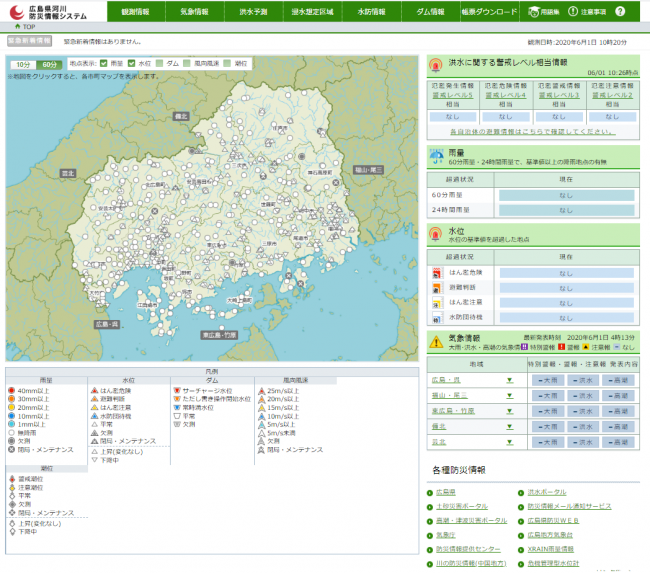Click the home icon beside TOP

(x=17, y=27)
